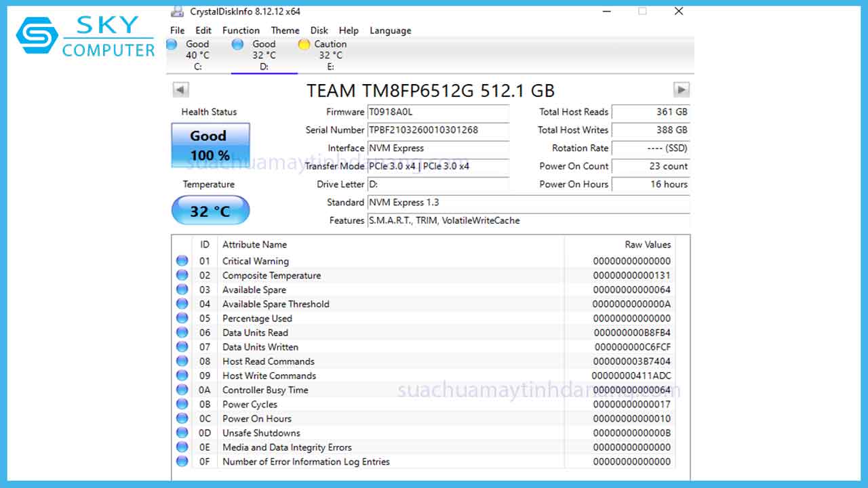Click status orb for Critical Warning row
Image resolution: width=868 pixels, height=488 pixels.
click(182, 260)
